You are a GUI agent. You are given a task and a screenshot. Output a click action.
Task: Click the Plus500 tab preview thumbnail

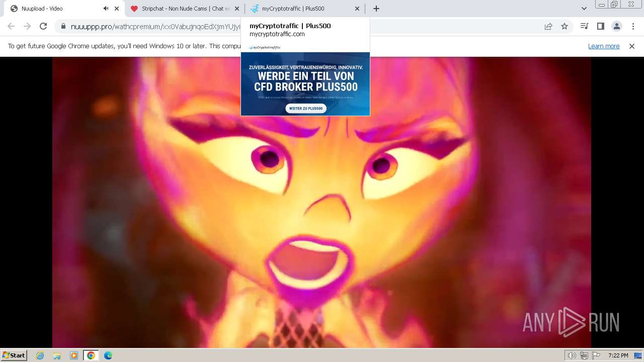(x=305, y=79)
